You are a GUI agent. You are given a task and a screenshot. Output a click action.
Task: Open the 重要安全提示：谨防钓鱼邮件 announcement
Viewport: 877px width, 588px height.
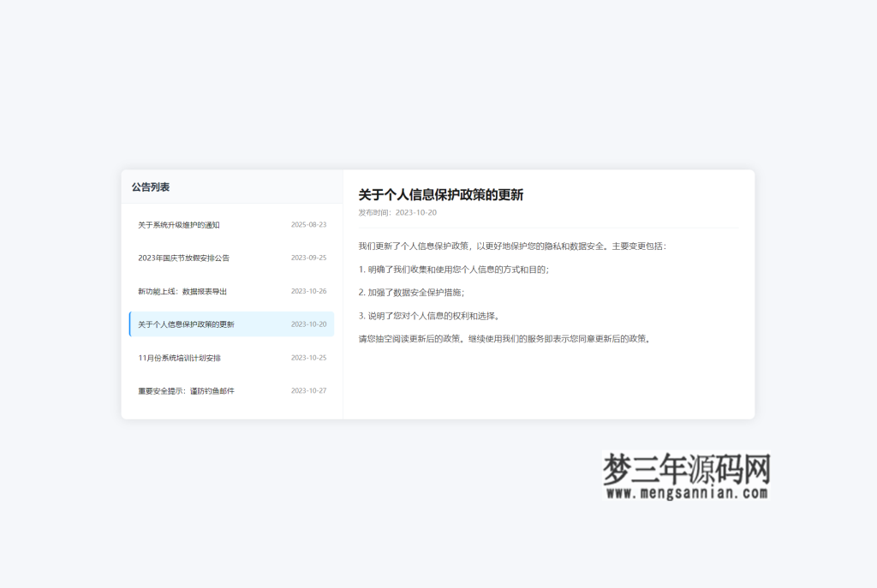click(187, 390)
